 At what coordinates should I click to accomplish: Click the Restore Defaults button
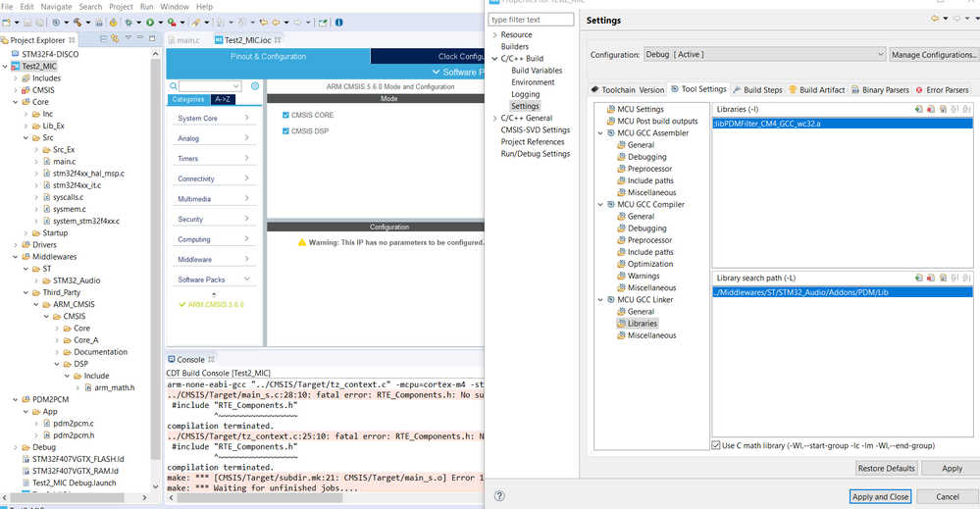click(886, 468)
